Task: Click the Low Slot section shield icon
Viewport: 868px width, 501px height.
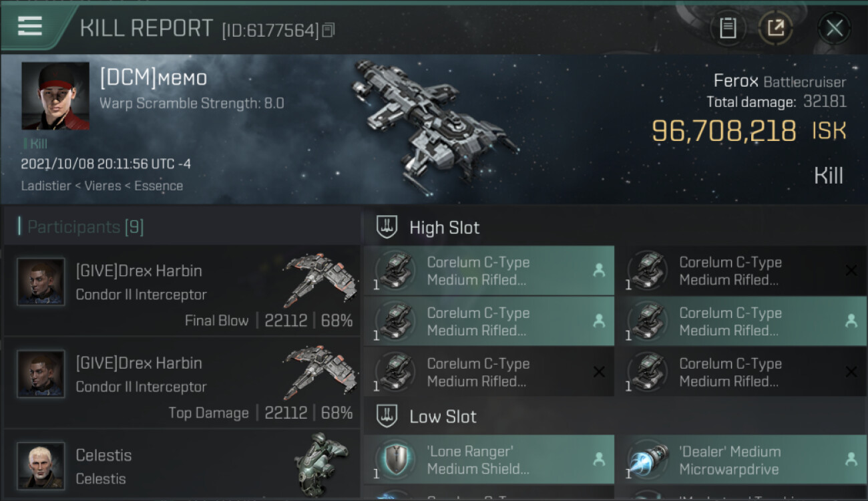Action: point(387,416)
